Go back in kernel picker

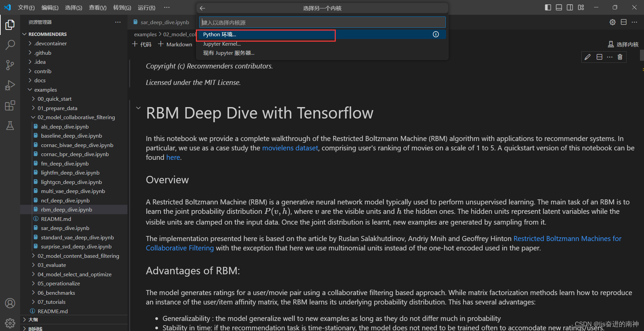click(202, 8)
